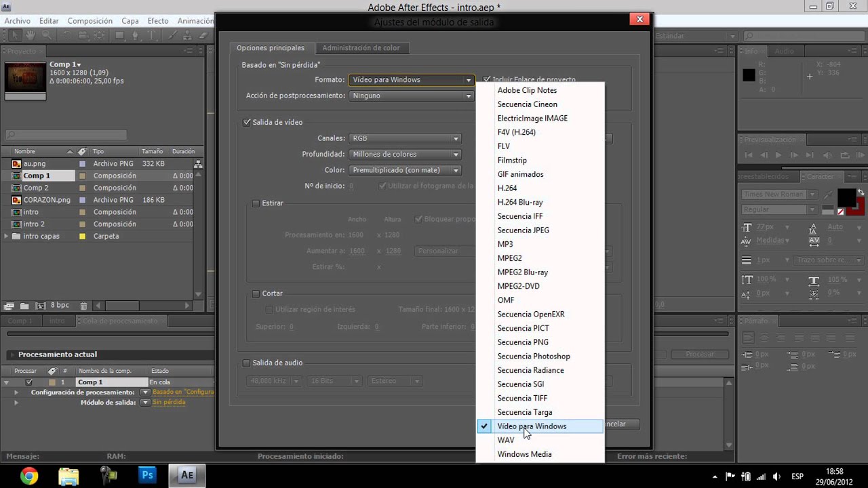Click black fill color swatch in Character panel
Viewport: 868px width, 488px height.
click(846, 198)
